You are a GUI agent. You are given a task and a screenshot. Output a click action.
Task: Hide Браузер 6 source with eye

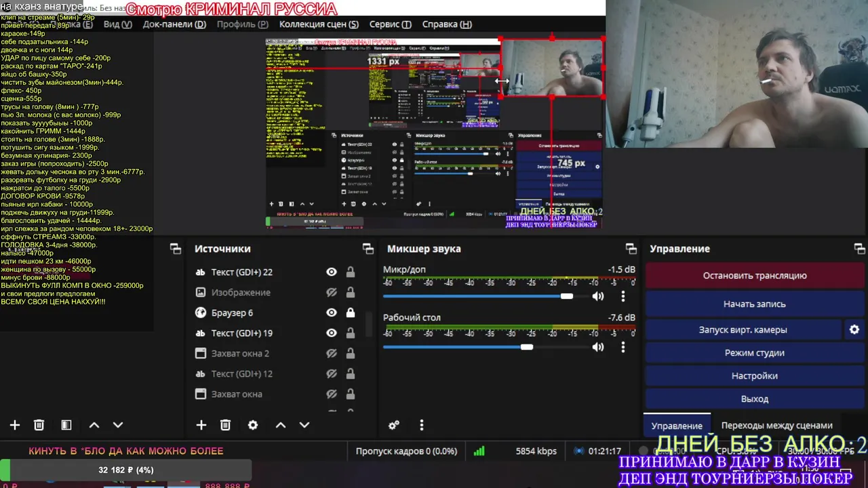[x=332, y=312]
